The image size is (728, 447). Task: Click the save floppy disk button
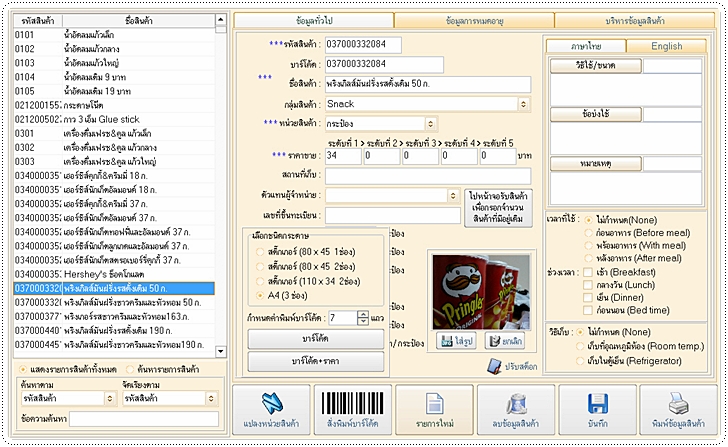(x=597, y=409)
